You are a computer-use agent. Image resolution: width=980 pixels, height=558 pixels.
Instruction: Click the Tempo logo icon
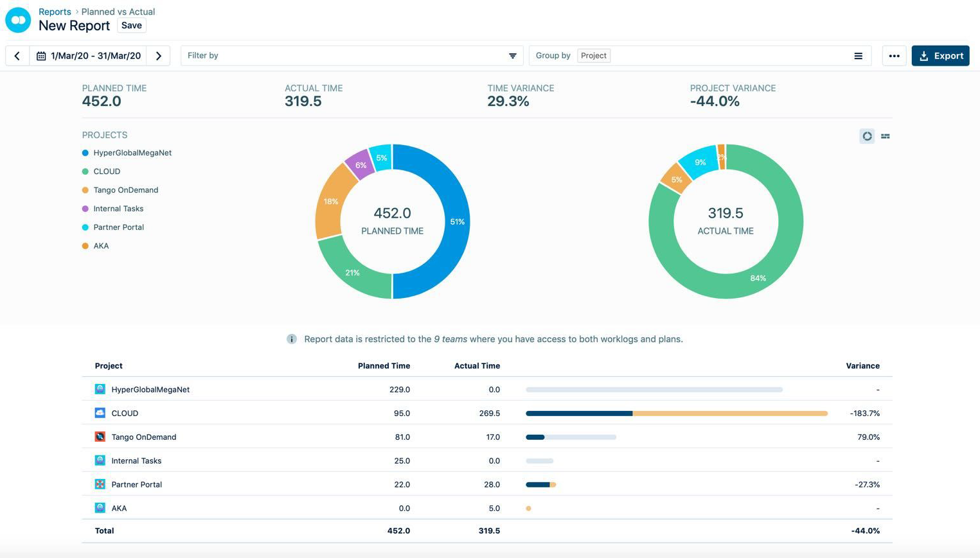(x=18, y=20)
